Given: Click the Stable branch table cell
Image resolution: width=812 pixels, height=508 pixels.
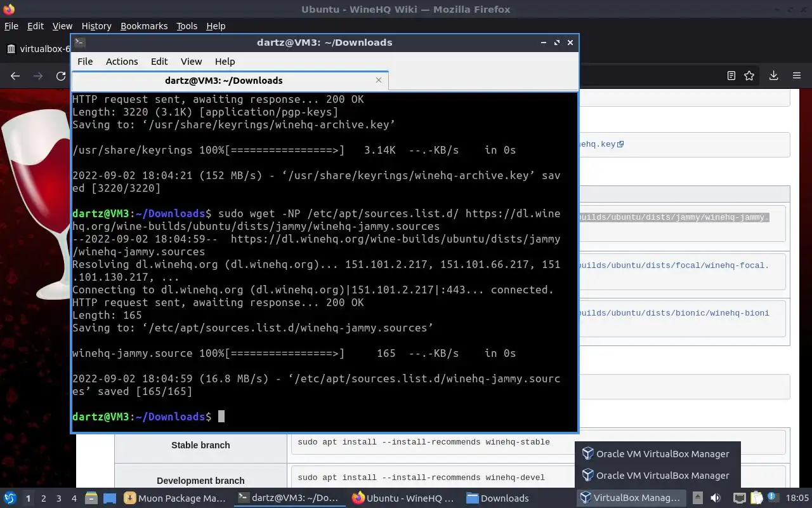Looking at the screenshot, I should [200, 445].
